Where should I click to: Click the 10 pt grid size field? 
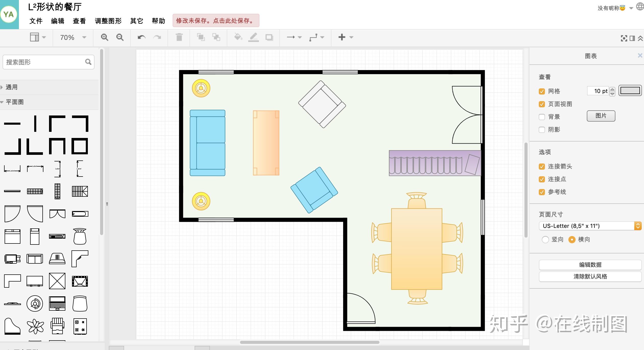click(598, 91)
